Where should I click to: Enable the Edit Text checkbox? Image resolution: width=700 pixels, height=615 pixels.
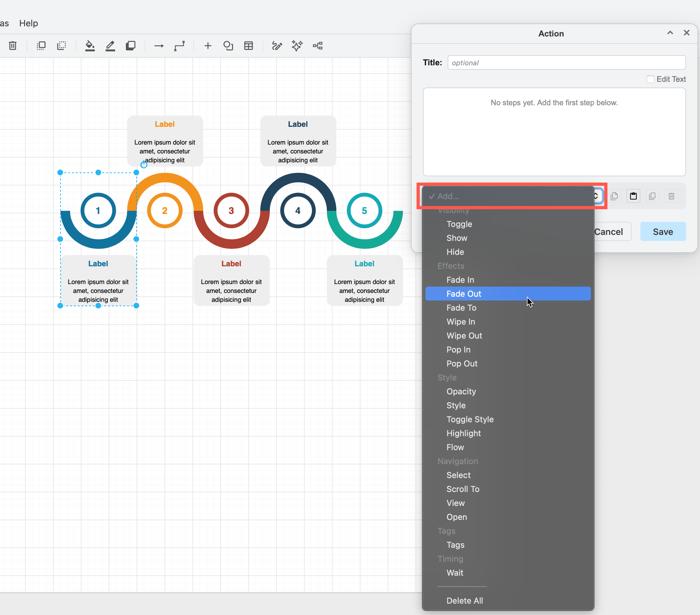(x=650, y=79)
